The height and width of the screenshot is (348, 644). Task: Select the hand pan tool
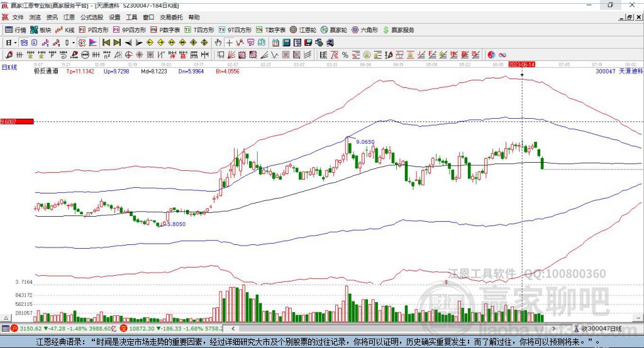[x=218, y=43]
